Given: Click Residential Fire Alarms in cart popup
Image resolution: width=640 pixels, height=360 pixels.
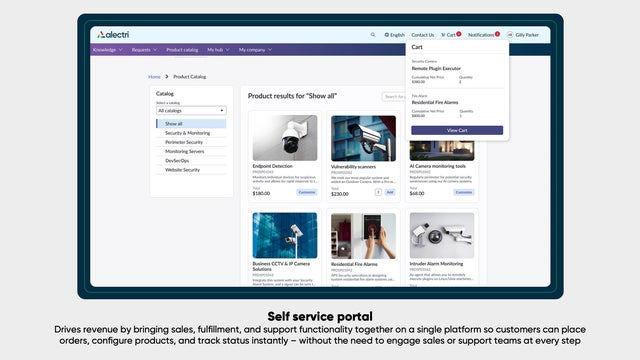Looking at the screenshot, I should coord(435,102).
